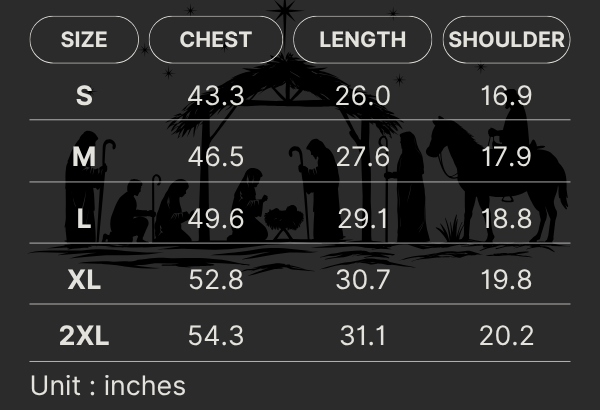Viewport: 600px width, 410px height.
Task: Click chest value 43.3
Action: point(216,96)
